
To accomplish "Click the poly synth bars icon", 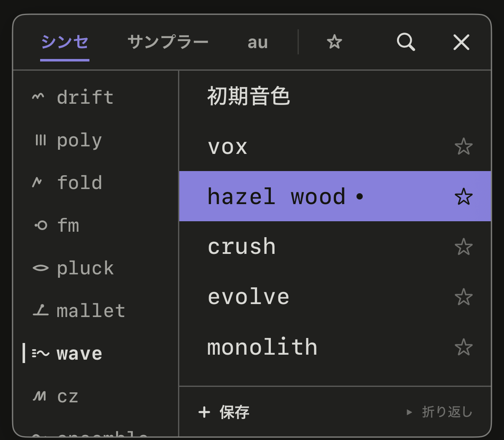I will (41, 140).
